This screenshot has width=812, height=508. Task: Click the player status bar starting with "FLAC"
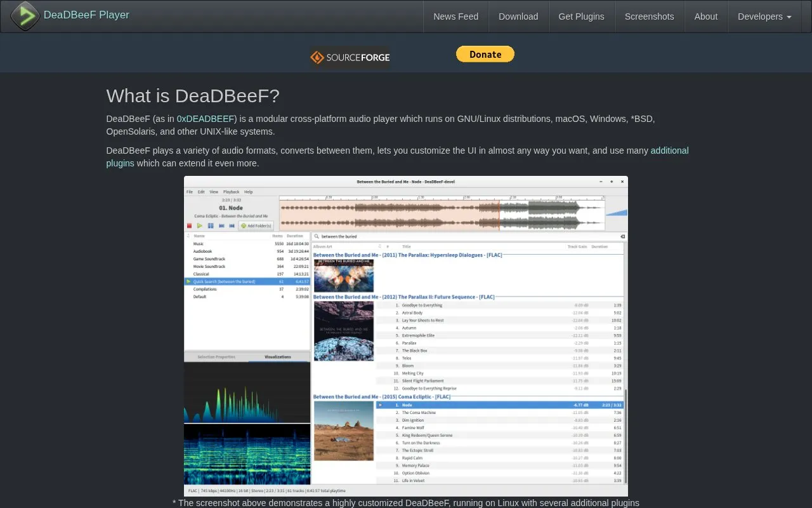[x=406, y=491]
